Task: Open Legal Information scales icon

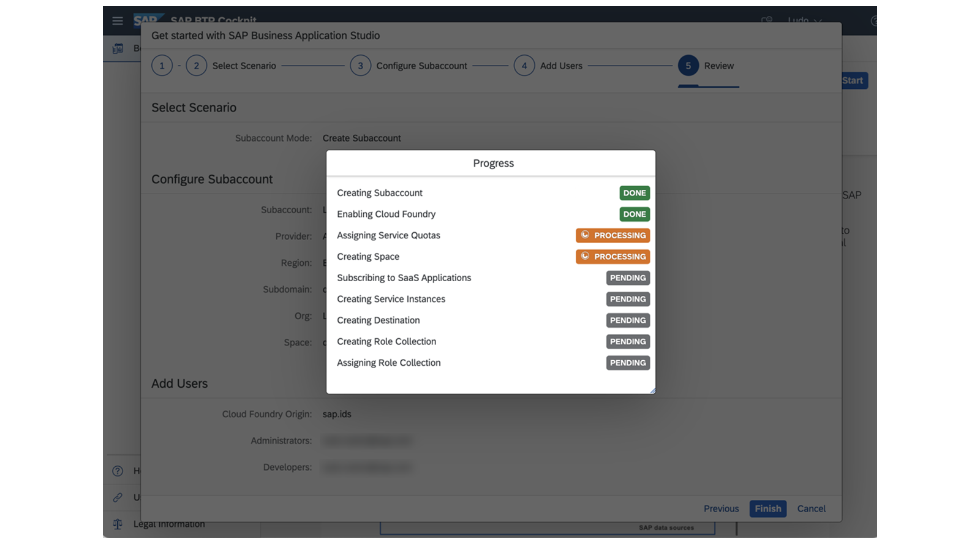Action: pos(118,524)
